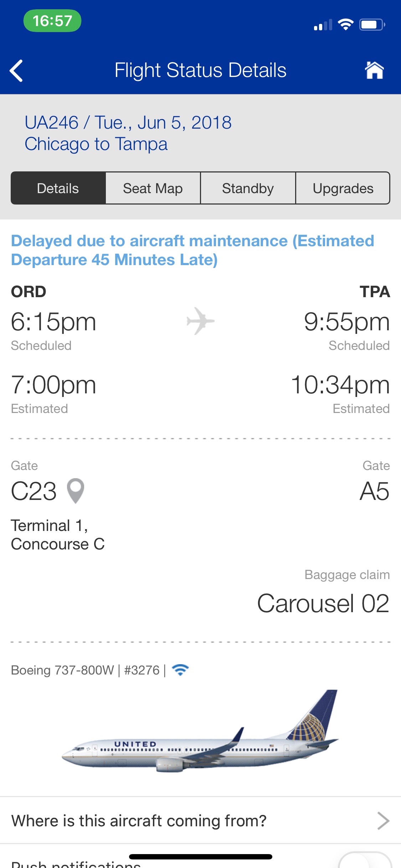Tap the delayed due to maintenance status message
The image size is (401, 868).
[192, 250]
